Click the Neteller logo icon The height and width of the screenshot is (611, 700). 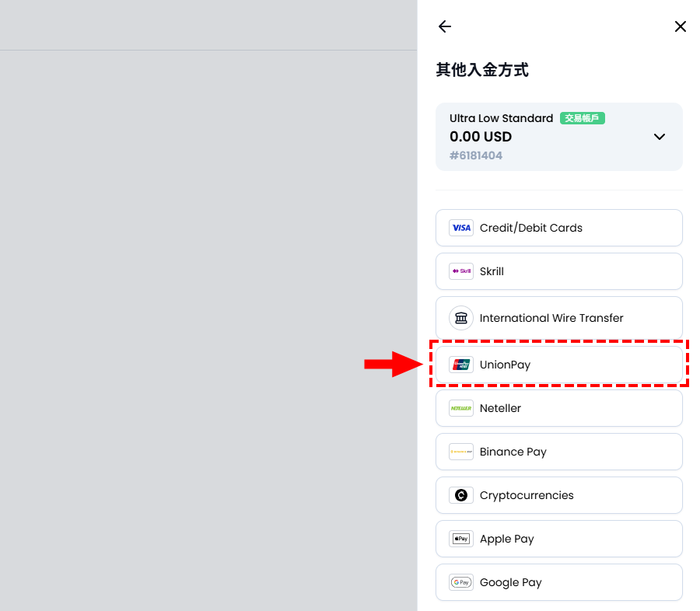(461, 408)
